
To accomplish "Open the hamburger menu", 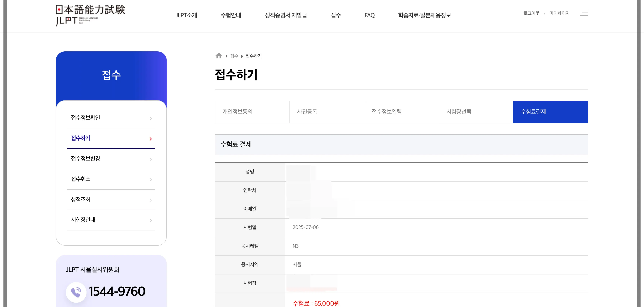I will click(x=584, y=13).
